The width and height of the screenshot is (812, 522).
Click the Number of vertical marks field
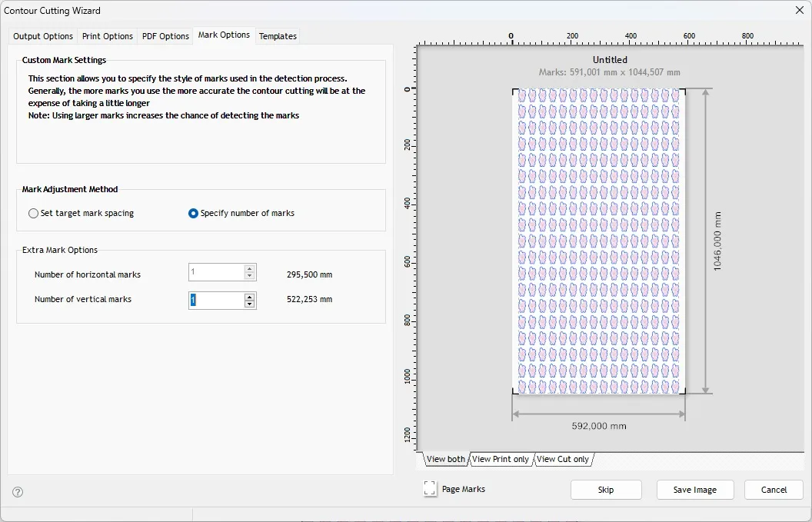(x=217, y=301)
